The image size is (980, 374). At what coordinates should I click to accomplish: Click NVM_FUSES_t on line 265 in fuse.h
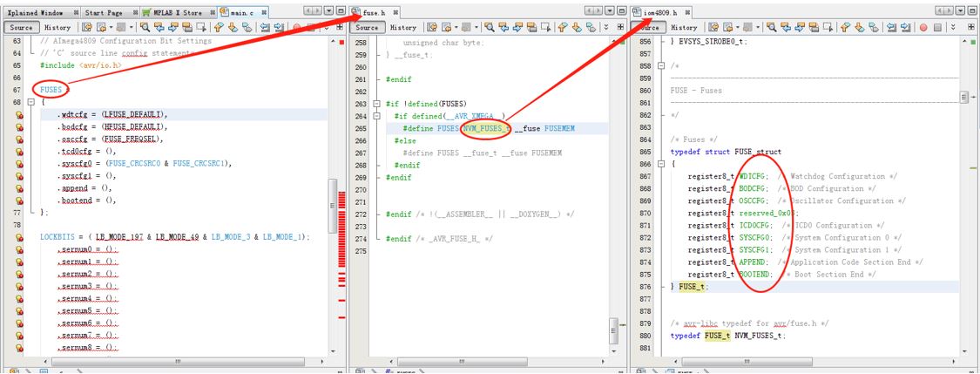[486, 128]
